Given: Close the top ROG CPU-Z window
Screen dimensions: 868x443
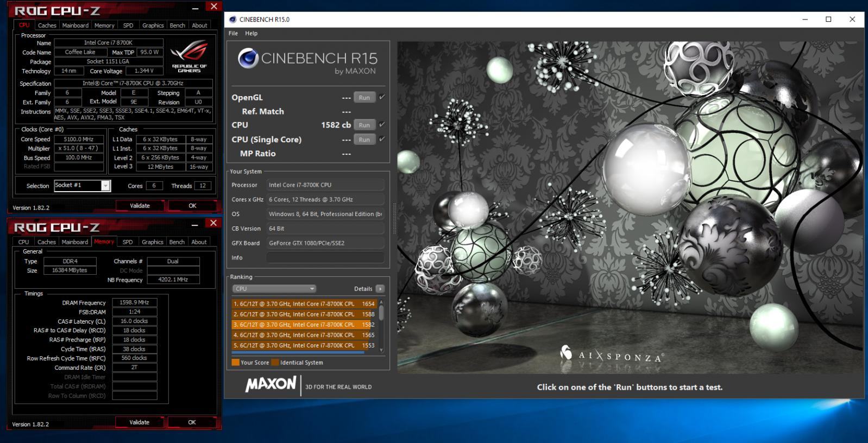Looking at the screenshot, I should (214, 7).
